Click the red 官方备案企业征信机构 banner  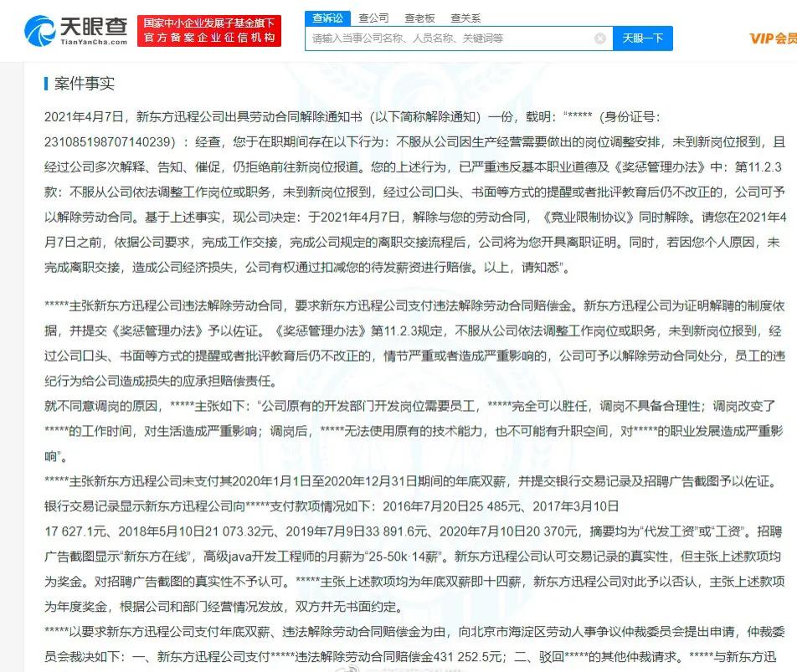pyautogui.click(x=209, y=31)
